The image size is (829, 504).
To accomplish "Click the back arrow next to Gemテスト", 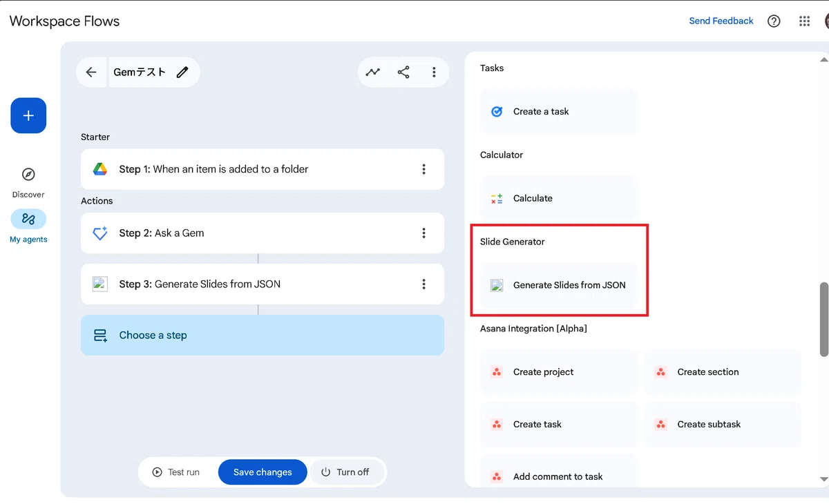I will (91, 72).
